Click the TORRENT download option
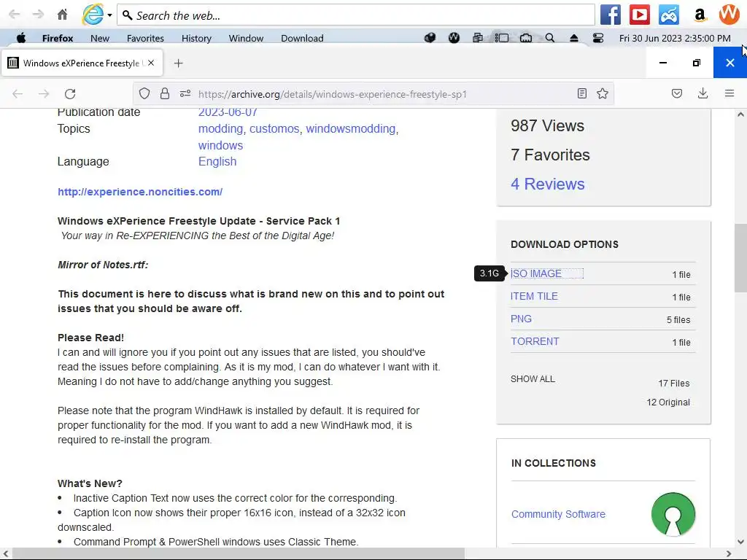The height and width of the screenshot is (560, 747). click(535, 341)
